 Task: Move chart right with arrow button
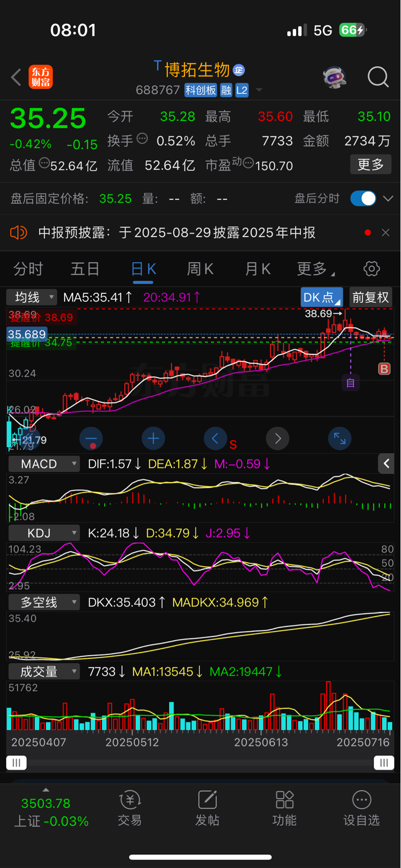coord(278,438)
